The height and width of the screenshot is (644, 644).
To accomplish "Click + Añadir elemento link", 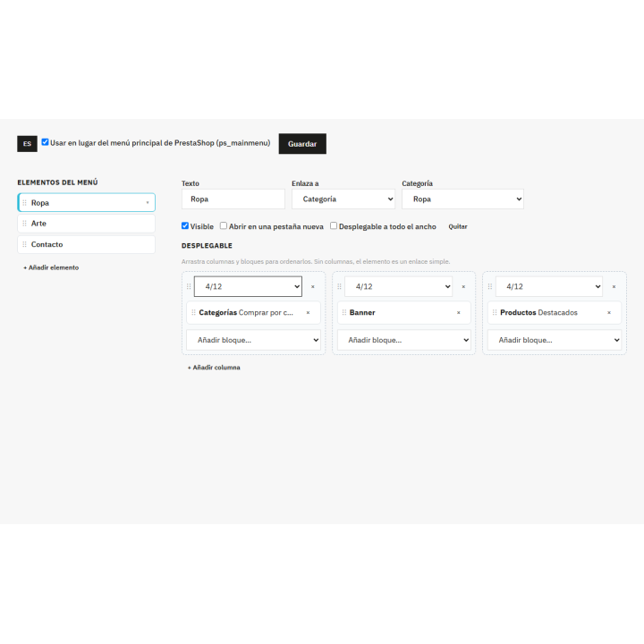I will coord(51,267).
